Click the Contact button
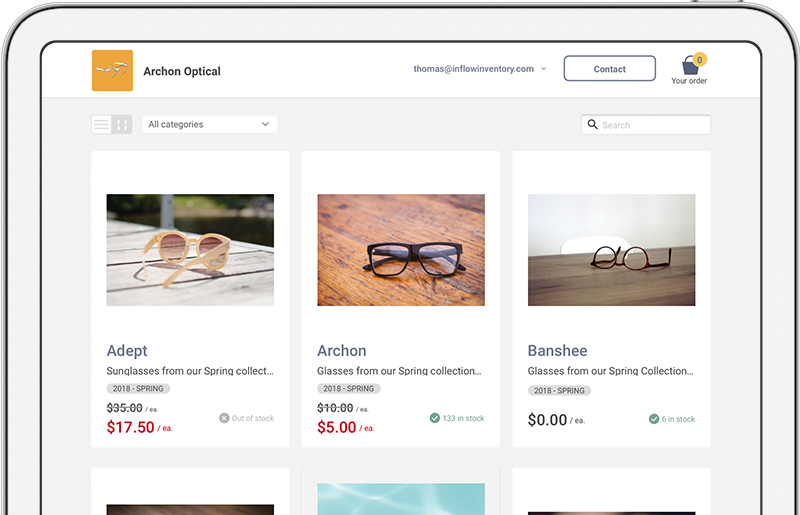Screen dimensions: 800x515 click(x=610, y=68)
